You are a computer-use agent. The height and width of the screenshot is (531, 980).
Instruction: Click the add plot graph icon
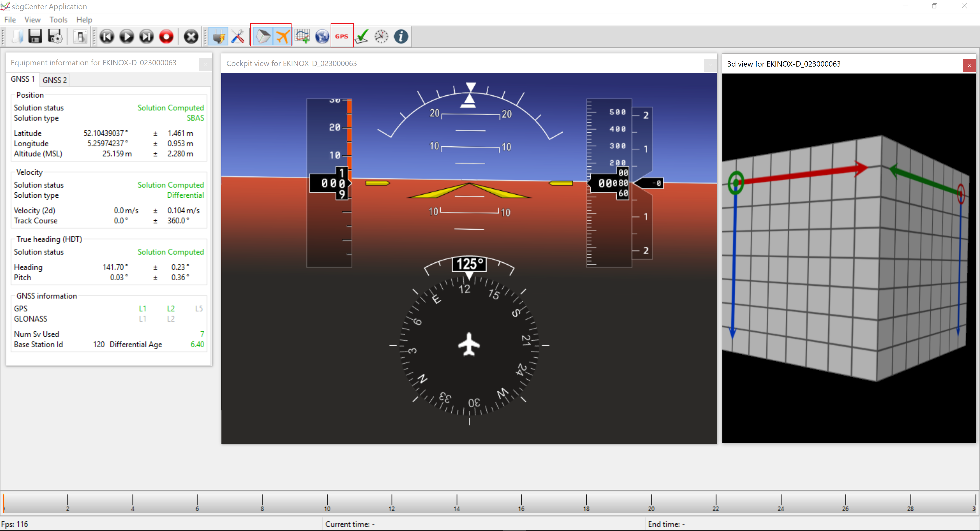click(x=303, y=36)
